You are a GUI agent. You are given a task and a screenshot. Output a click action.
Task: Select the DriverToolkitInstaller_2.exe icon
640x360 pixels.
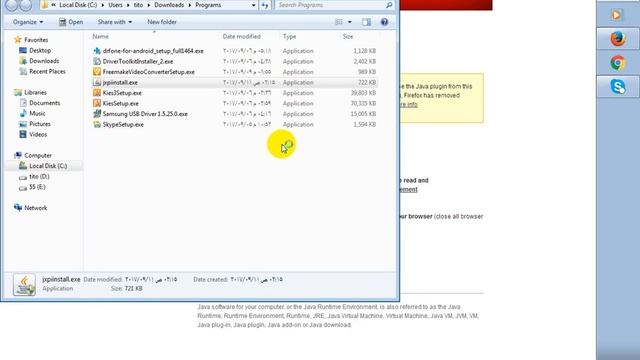click(97, 61)
